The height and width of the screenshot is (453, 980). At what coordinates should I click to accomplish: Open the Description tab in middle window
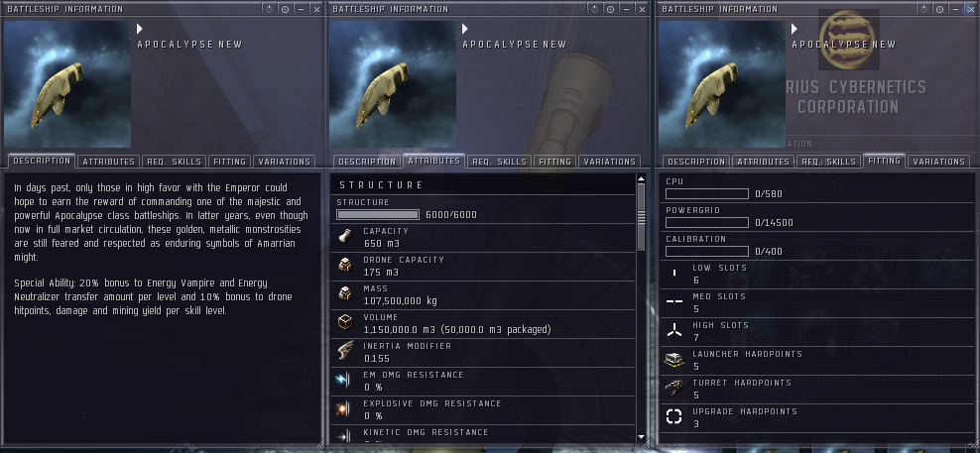367,162
